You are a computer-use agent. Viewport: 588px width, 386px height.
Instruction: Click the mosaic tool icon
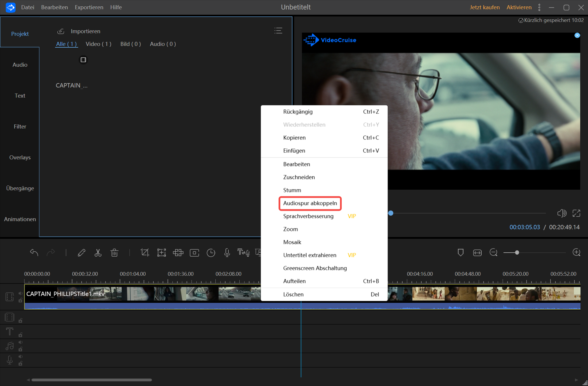tap(178, 253)
